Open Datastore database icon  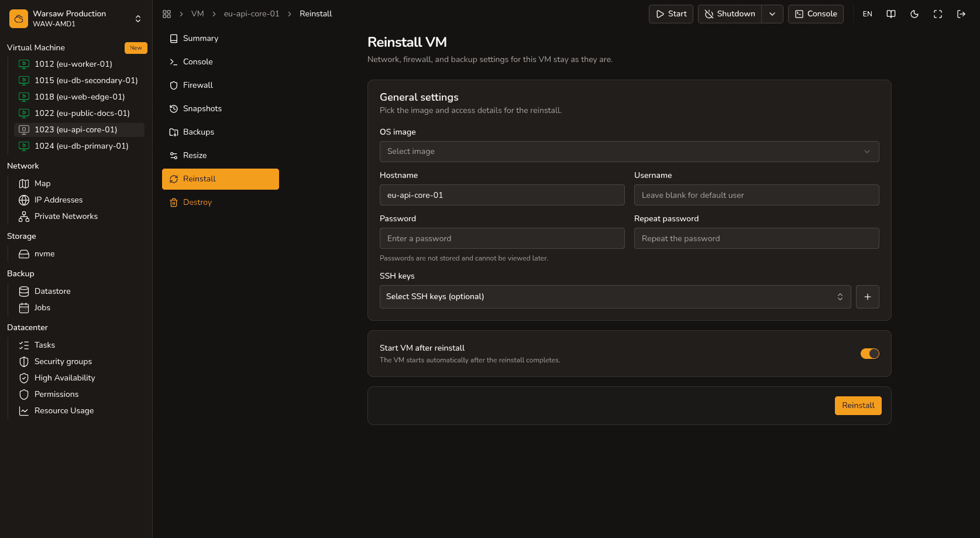(24, 292)
